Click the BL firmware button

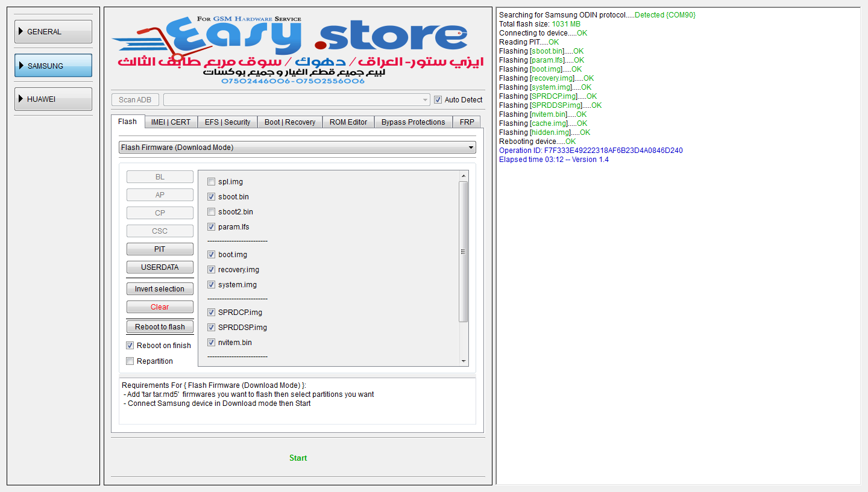pos(160,177)
